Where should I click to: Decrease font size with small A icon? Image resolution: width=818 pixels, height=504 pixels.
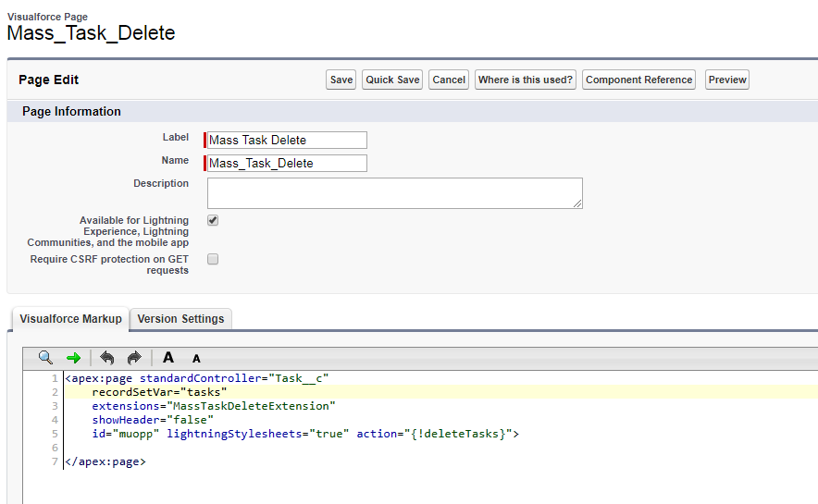[x=196, y=359]
